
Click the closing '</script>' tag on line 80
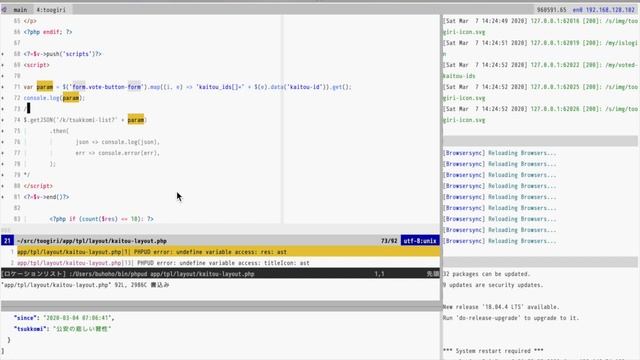[x=38, y=186]
